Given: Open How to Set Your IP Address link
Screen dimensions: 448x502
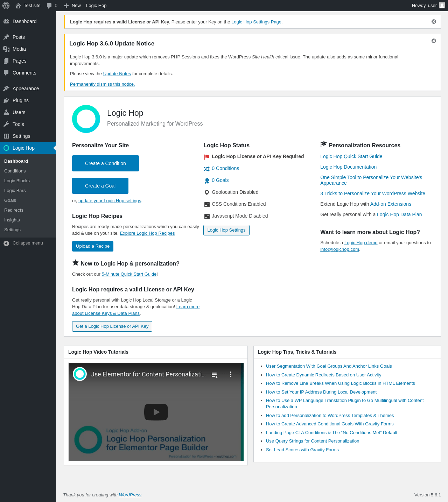Looking at the screenshot, I should tap(321, 392).
